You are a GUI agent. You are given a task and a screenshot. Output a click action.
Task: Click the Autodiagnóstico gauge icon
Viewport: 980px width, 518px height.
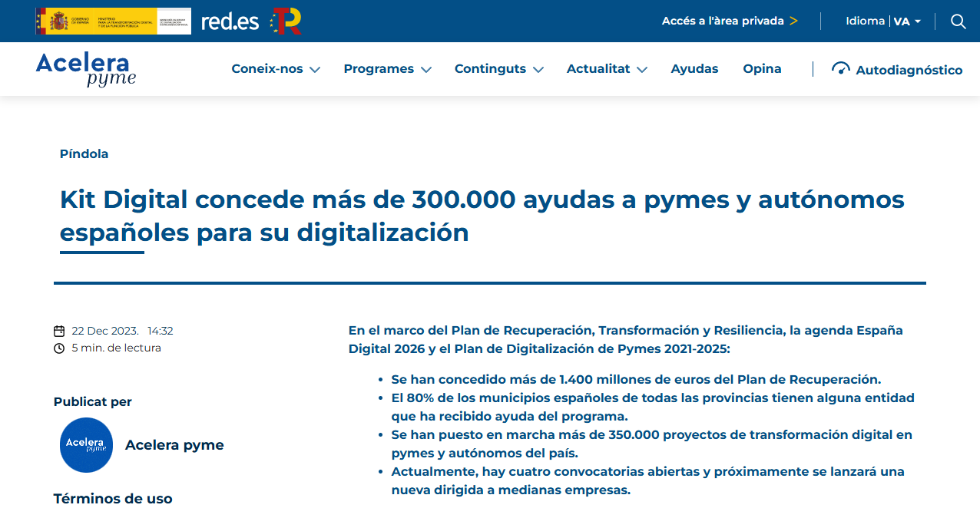[841, 68]
